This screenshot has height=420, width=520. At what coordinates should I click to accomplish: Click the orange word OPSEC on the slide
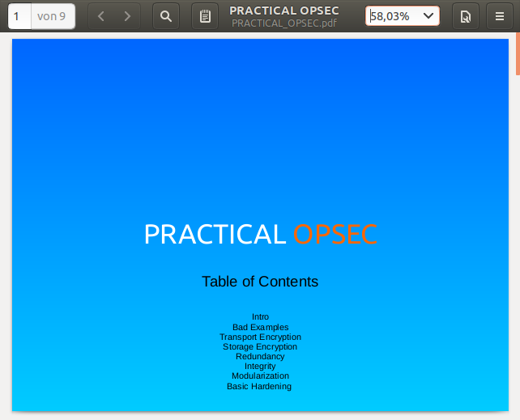[x=335, y=234]
